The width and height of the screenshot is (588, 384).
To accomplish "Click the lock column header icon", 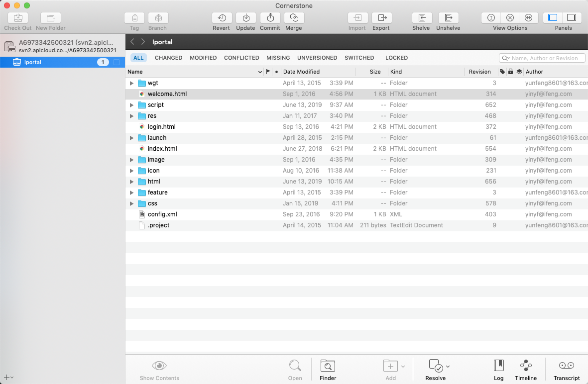I will [x=510, y=72].
